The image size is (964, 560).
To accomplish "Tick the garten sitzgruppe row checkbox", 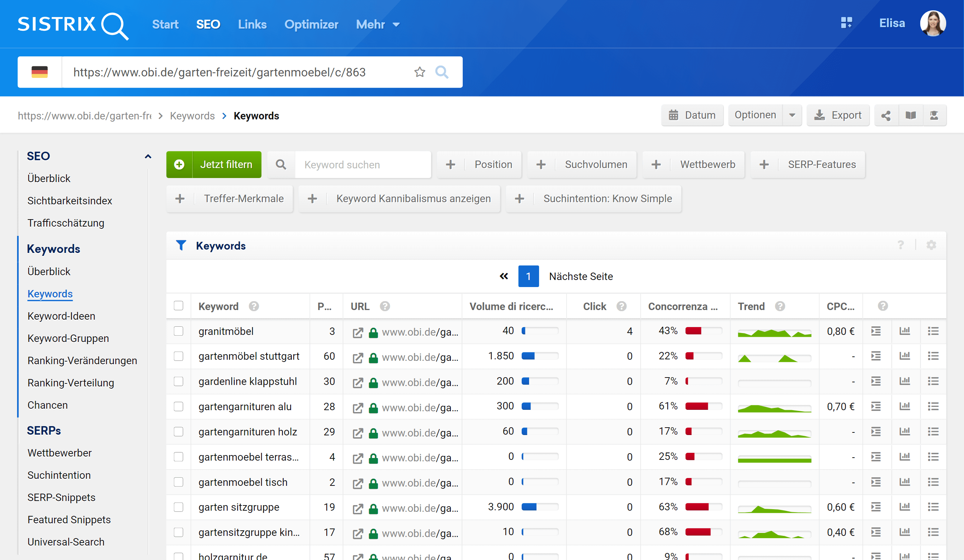I will [179, 507].
